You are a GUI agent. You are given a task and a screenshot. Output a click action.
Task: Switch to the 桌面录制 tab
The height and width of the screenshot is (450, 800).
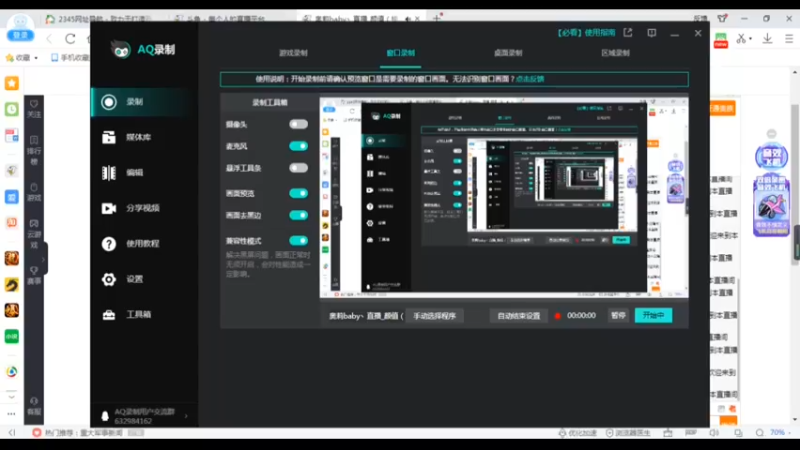coord(508,53)
